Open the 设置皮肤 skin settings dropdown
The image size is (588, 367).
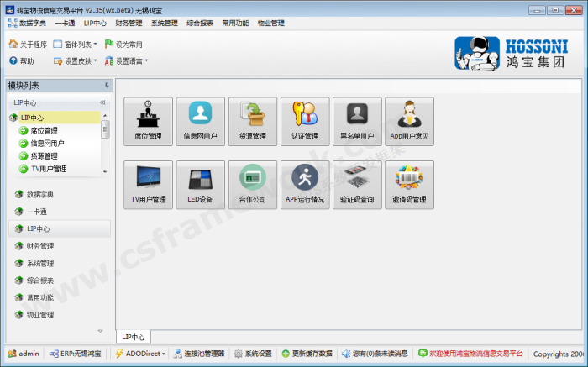pyautogui.click(x=75, y=61)
